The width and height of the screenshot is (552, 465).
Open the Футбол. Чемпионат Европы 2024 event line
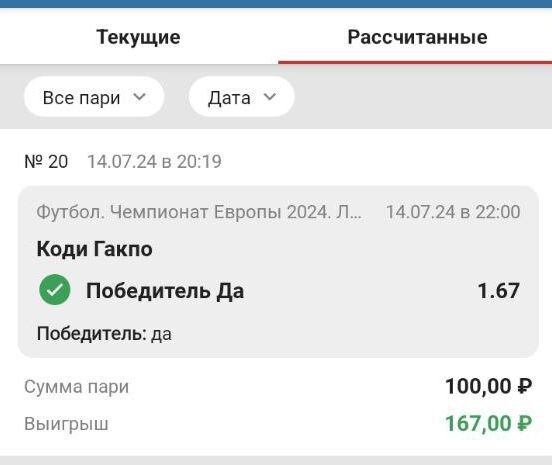point(199,212)
